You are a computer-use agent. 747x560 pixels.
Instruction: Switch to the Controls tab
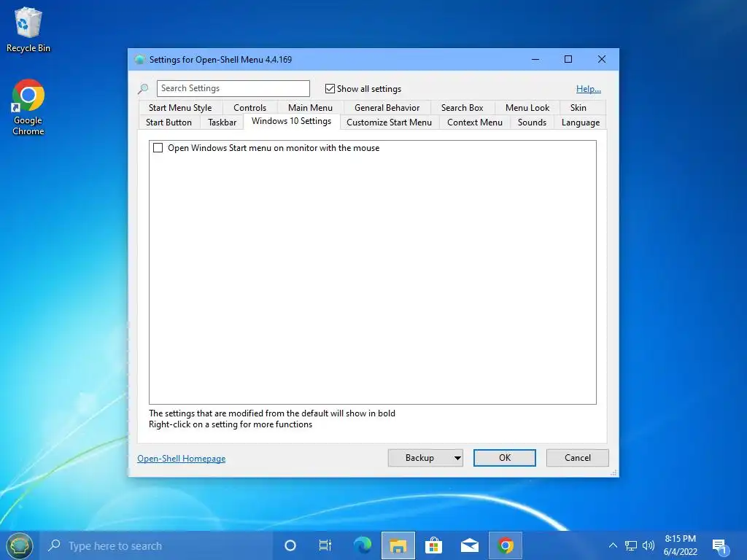click(x=249, y=108)
